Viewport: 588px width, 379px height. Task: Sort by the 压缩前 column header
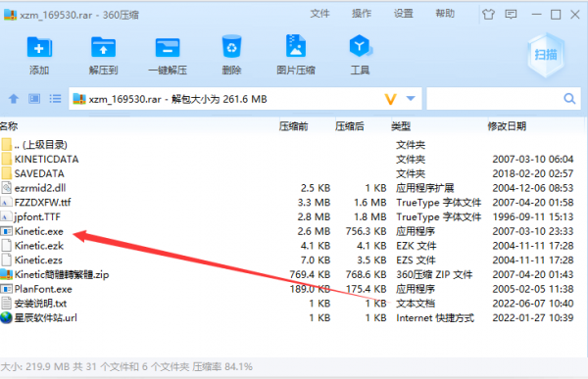point(293,126)
